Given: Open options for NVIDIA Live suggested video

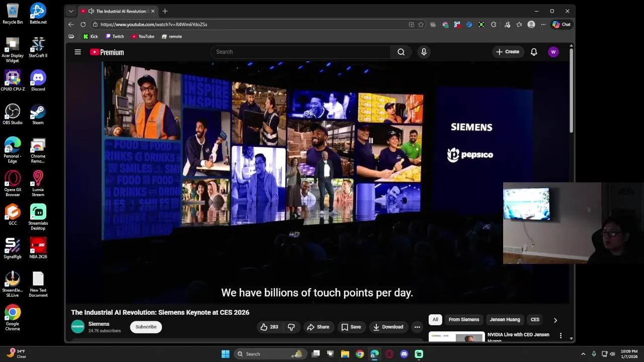Looking at the screenshot, I should click(x=561, y=335).
